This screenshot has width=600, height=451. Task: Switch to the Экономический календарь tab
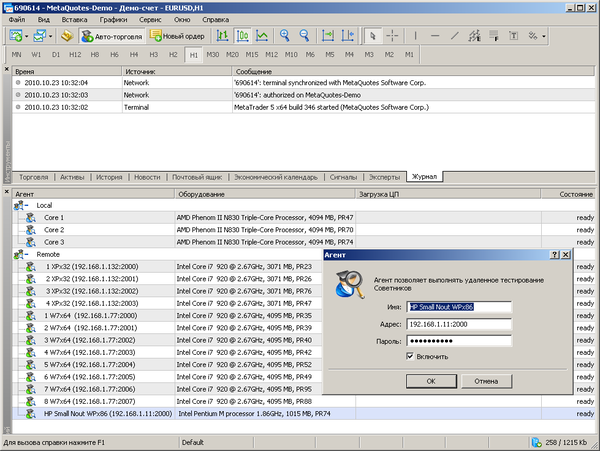pyautogui.click(x=276, y=177)
